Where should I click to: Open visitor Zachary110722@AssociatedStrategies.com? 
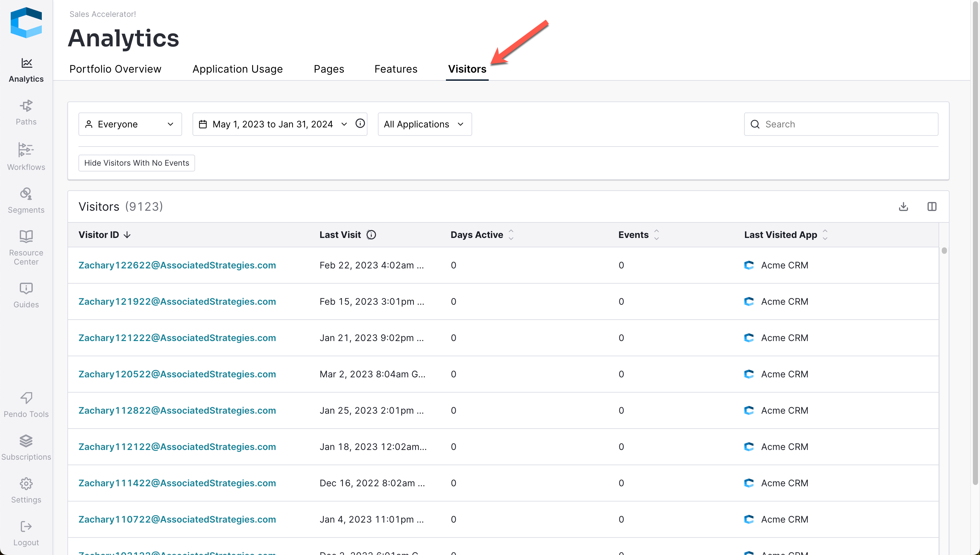tap(177, 519)
